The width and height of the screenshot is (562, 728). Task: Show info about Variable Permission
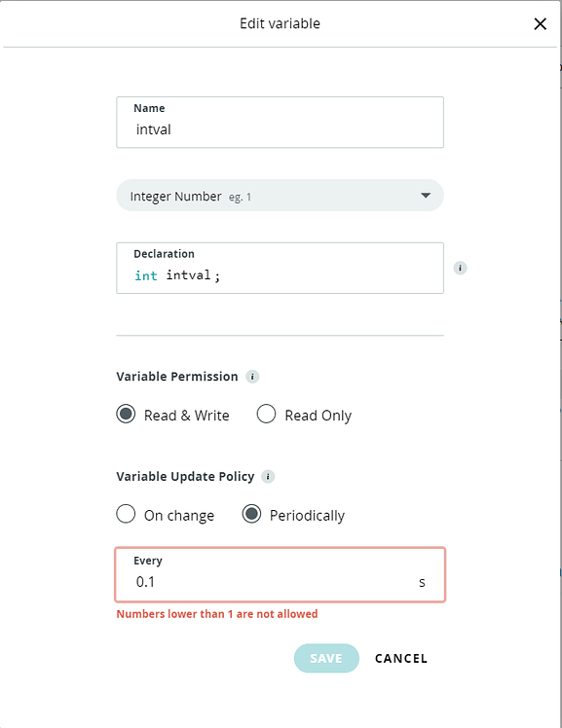coord(252,377)
